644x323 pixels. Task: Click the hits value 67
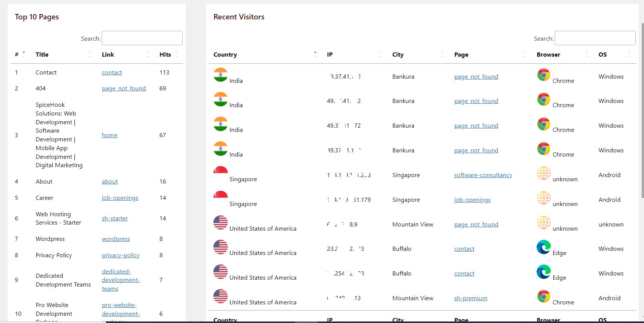tap(163, 135)
